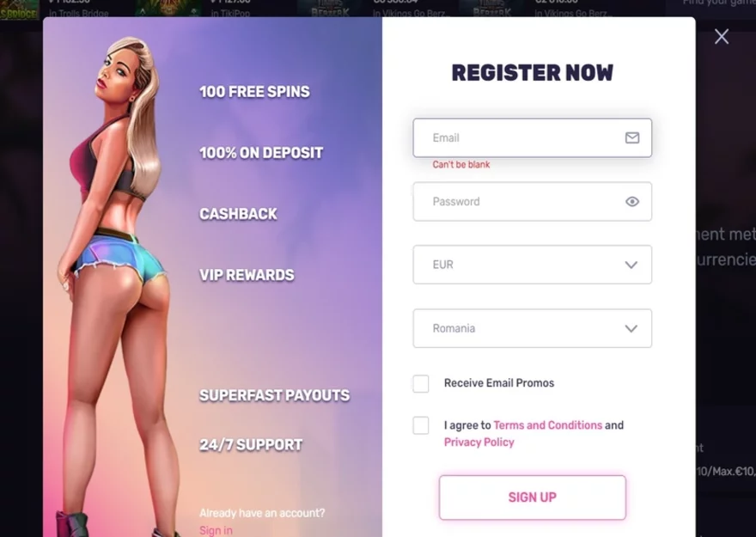Open the Romania country selector
756x537 pixels.
pos(533,328)
